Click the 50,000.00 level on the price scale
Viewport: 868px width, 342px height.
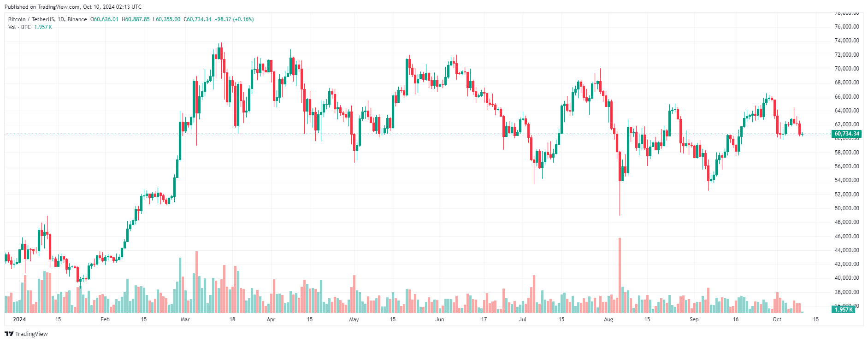click(847, 208)
